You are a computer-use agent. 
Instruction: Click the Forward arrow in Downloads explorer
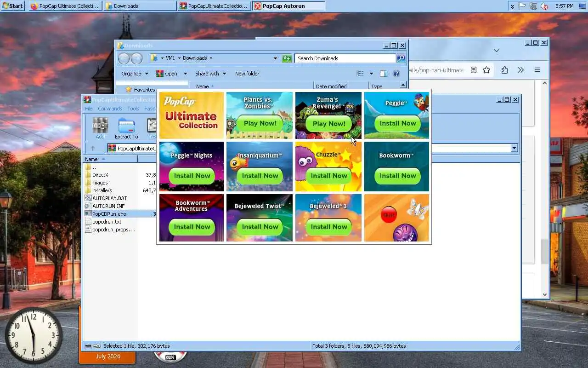136,58
